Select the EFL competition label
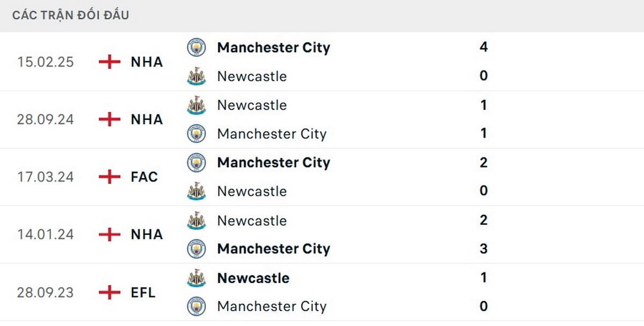Viewport: 644px width, 326px height. point(142,292)
